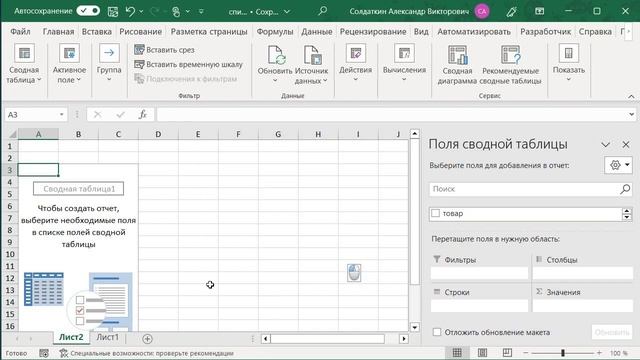Click the pen drawing icon in title bar
Image resolution: width=640 pixels, height=360 pixels.
click(511, 11)
